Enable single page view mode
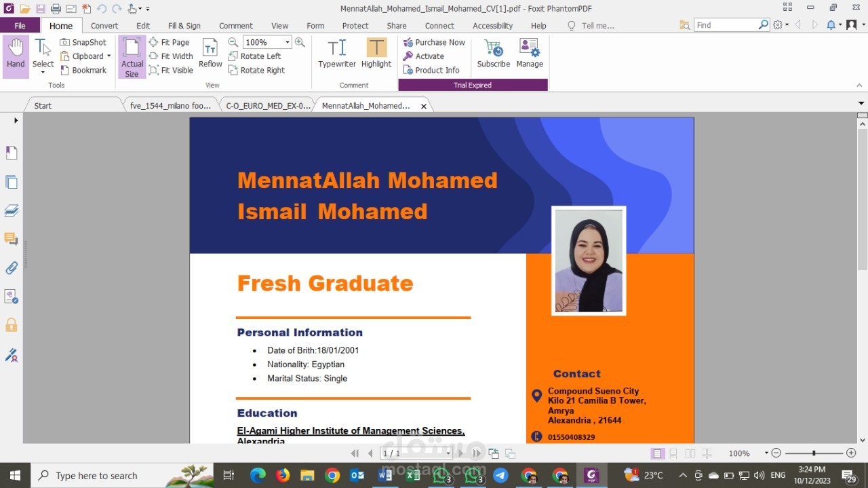 [x=657, y=453]
